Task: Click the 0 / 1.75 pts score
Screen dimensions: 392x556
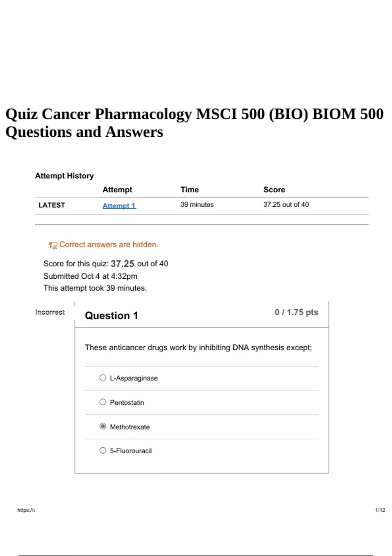Action: tap(296, 312)
